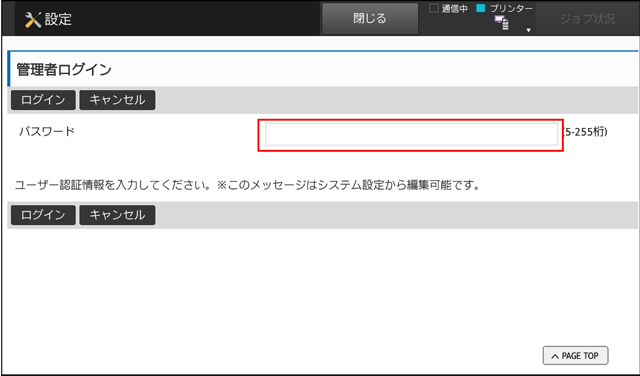Click the 管理者ログイン heading text
This screenshot has width=640, height=376.
coord(64,69)
